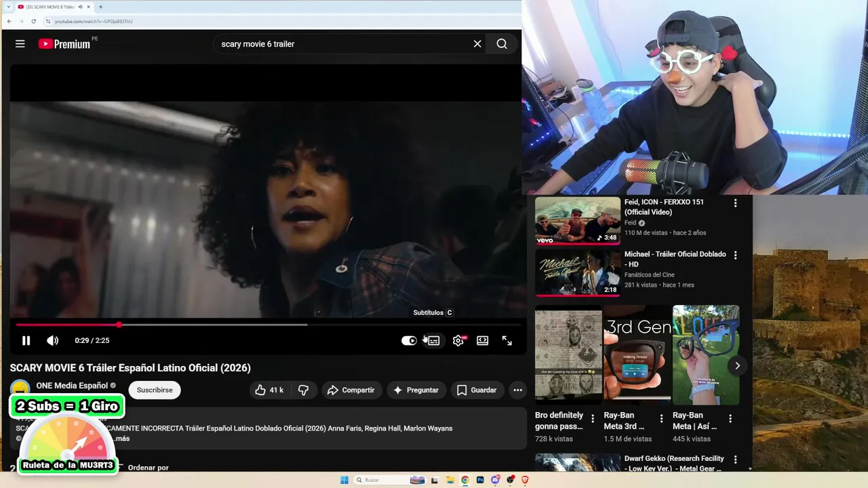Switch to Chrome on taskbar
The image size is (868, 488).
(465, 480)
